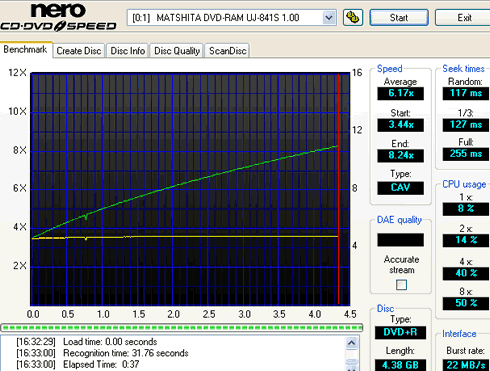Viewport: 490px width, 371px height.
Task: Click the empty DAE quality value box
Action: [x=401, y=240]
